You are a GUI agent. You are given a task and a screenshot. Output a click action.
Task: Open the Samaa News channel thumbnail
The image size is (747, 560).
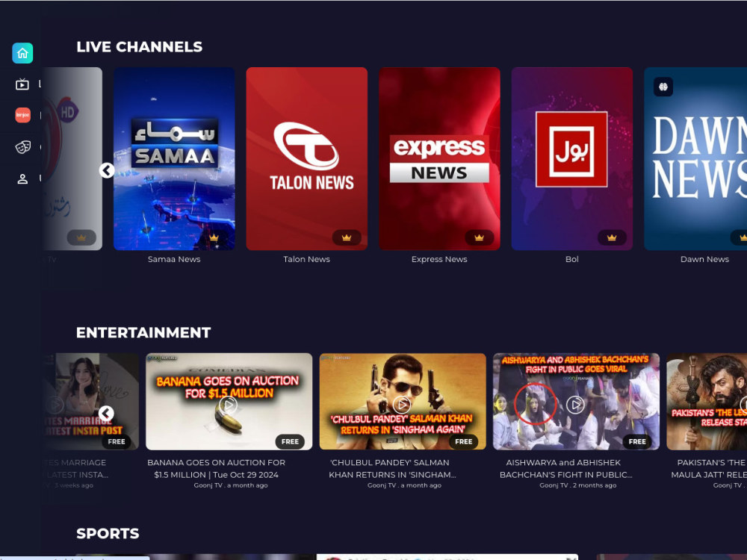pyautogui.click(x=174, y=158)
